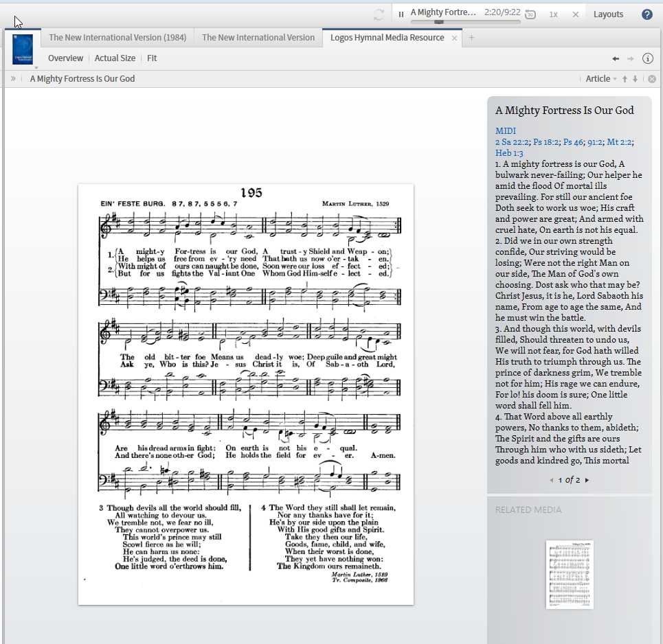Viewport: 663px width, 644px height.
Task: Open the Article navigation dropdown
Action: [x=601, y=78]
